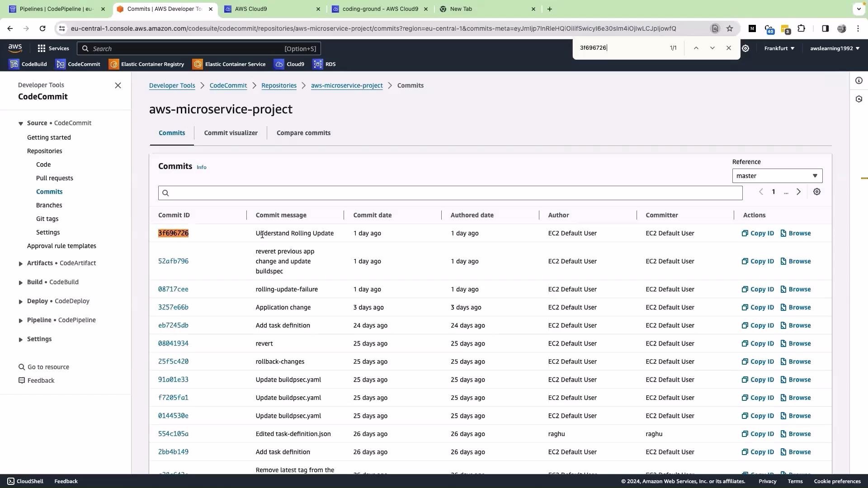Open Elastic Container Registry shortcut
The height and width of the screenshot is (488, 868).
click(146, 64)
